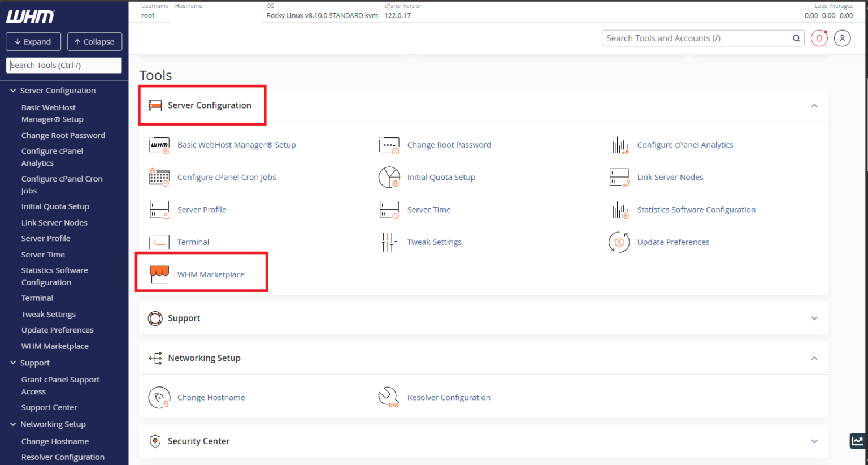This screenshot has height=465, width=868.
Task: Click the Tweak Settings sliders icon
Action: 389,242
